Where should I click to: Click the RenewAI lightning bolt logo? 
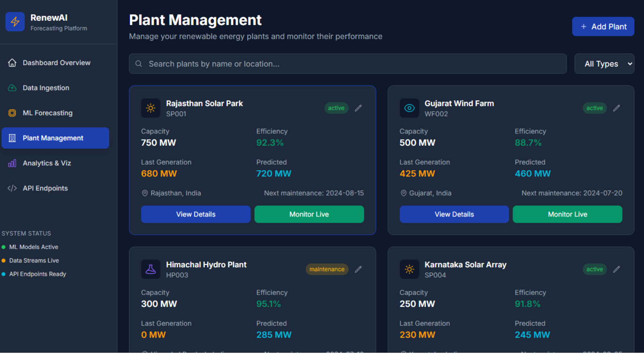click(x=15, y=22)
